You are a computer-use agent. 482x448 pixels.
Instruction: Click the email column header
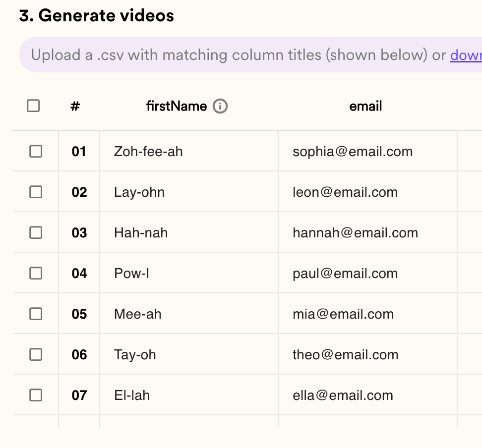[365, 107]
